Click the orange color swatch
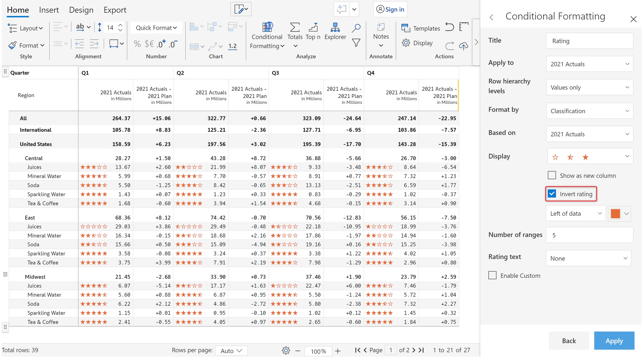Viewport: 644px width, 359px height. point(615,214)
